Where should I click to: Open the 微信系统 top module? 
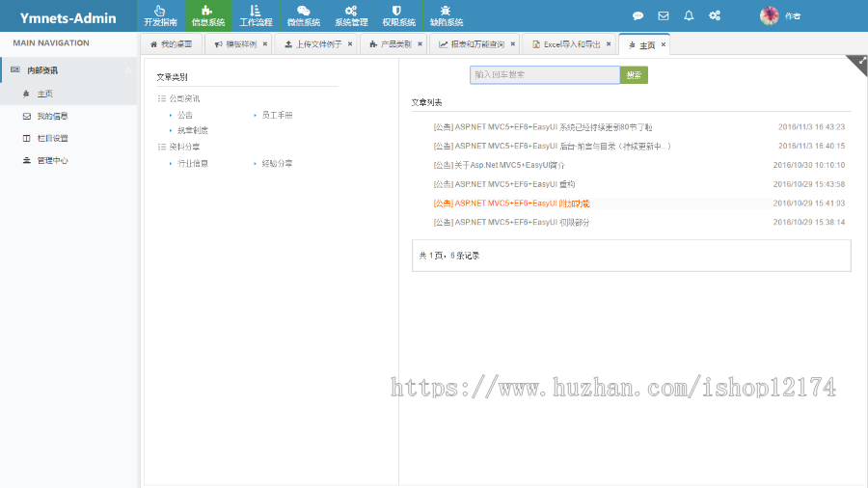coord(304,15)
